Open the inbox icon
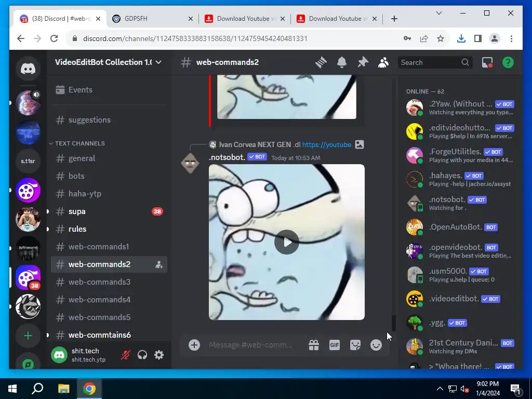The height and width of the screenshot is (399, 532). coord(487,62)
